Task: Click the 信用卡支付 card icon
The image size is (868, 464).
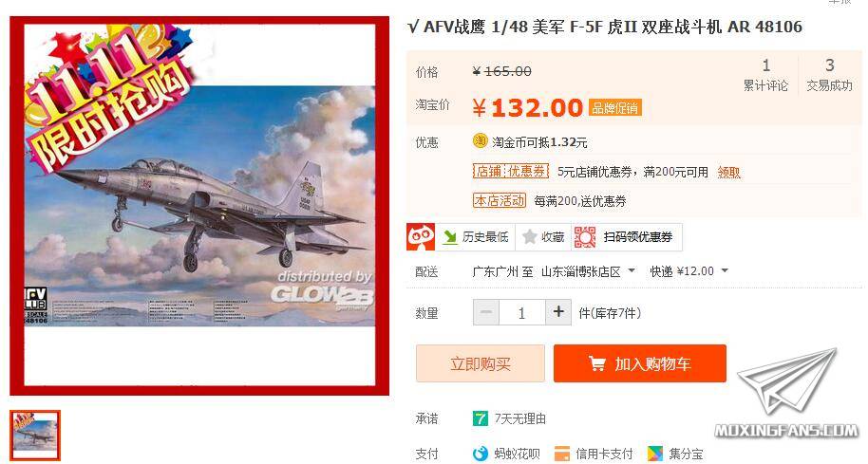Action: click(562, 454)
